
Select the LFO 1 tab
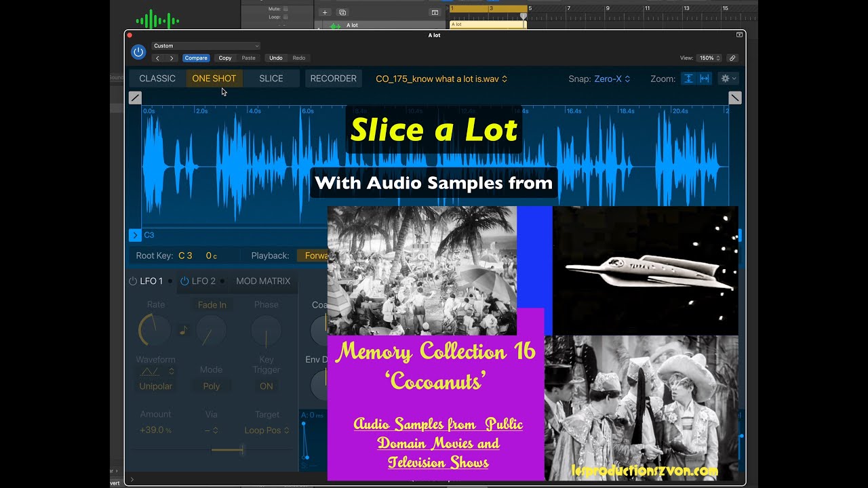(x=151, y=281)
